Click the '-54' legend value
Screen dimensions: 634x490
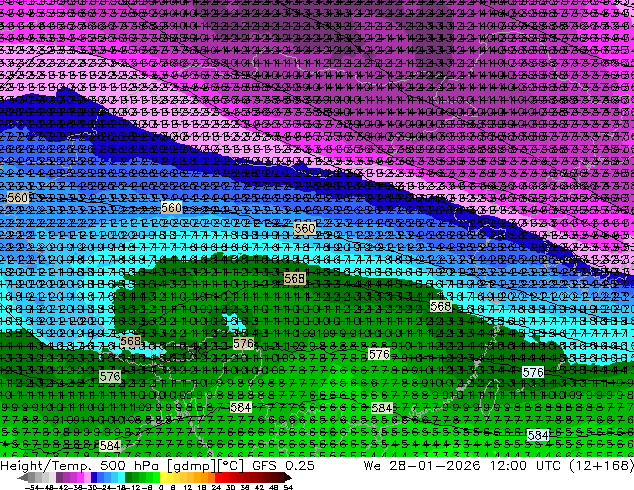[x=32, y=487]
